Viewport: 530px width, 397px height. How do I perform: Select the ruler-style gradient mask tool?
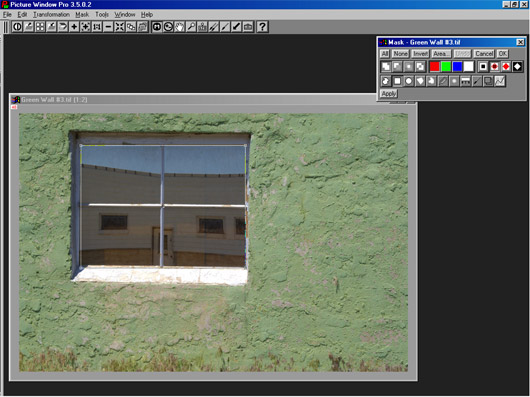465,81
